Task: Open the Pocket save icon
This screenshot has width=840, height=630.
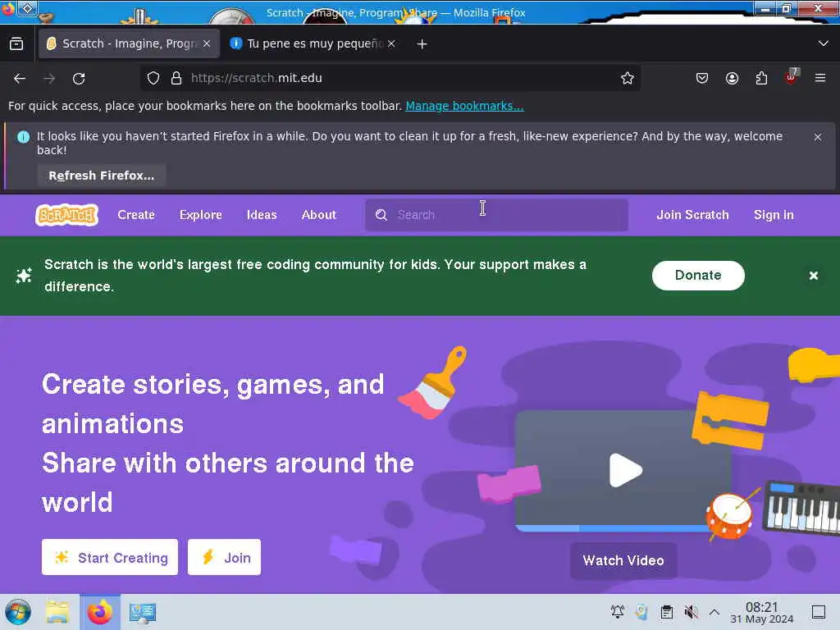Action: pos(702,78)
